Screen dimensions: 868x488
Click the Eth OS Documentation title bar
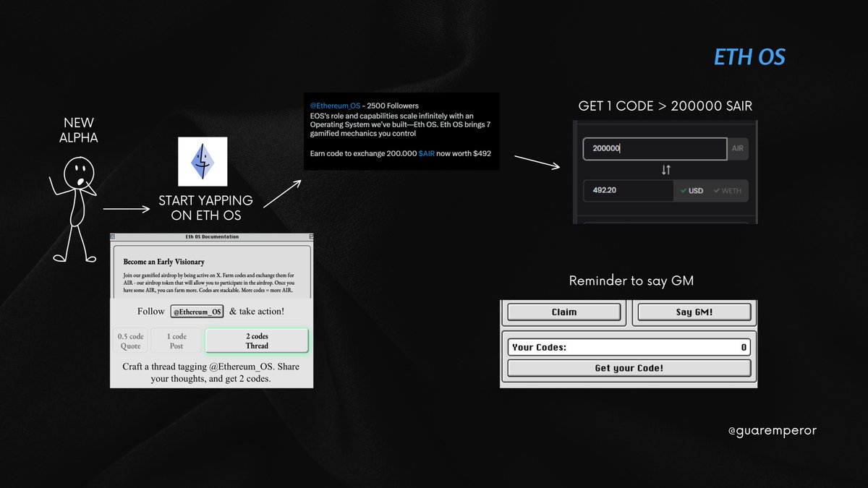click(x=211, y=237)
